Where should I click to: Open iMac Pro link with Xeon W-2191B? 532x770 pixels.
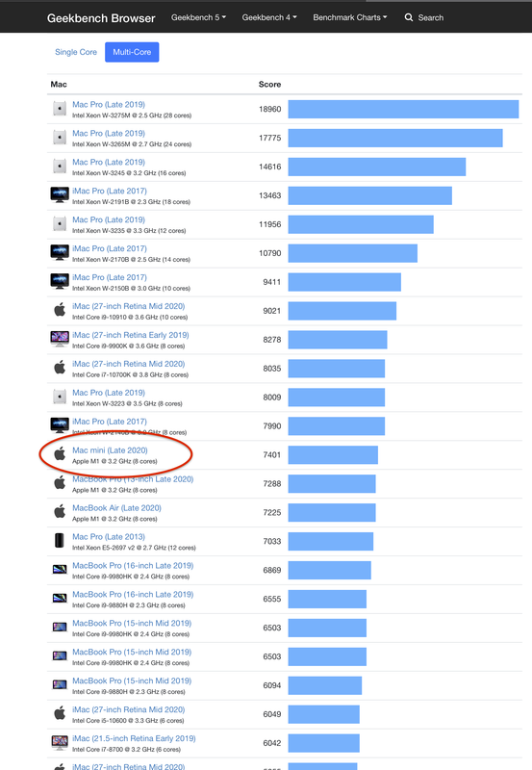110,191
